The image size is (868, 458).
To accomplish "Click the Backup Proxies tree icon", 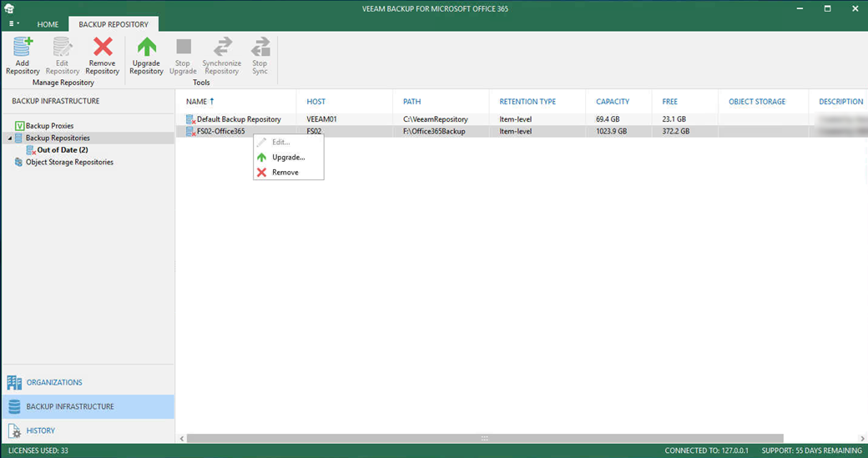I will point(19,126).
